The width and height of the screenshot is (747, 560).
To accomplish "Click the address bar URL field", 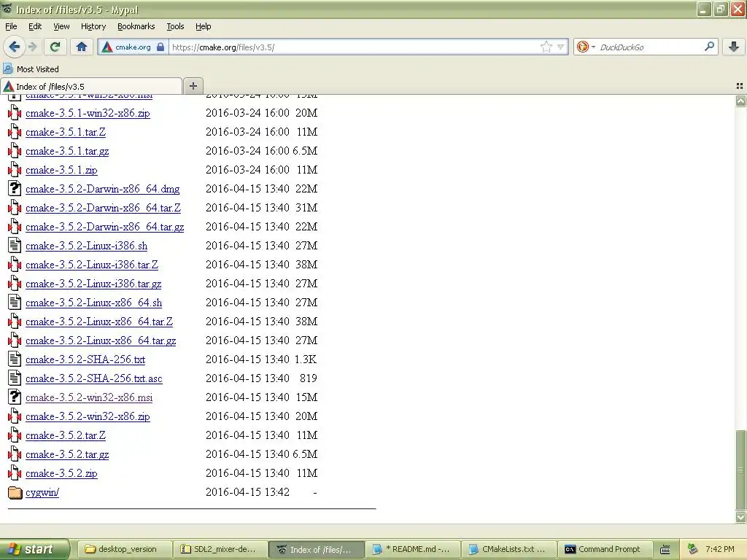I will click(355, 47).
